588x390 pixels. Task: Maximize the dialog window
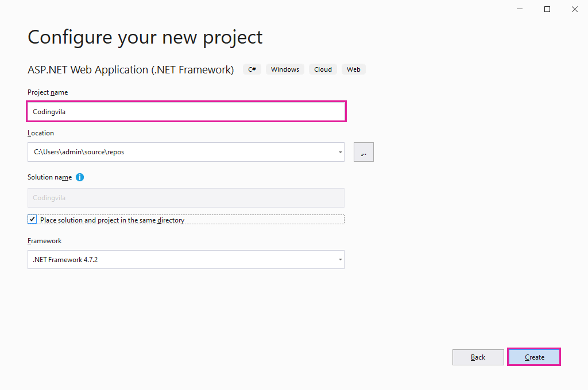coord(547,9)
